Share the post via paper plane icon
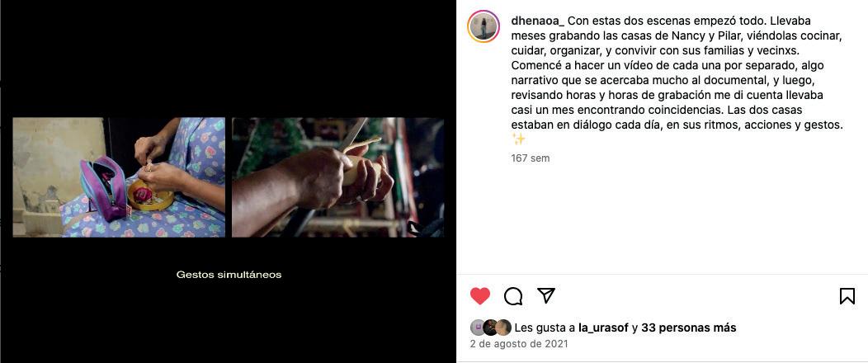The height and width of the screenshot is (363, 868). click(546, 295)
